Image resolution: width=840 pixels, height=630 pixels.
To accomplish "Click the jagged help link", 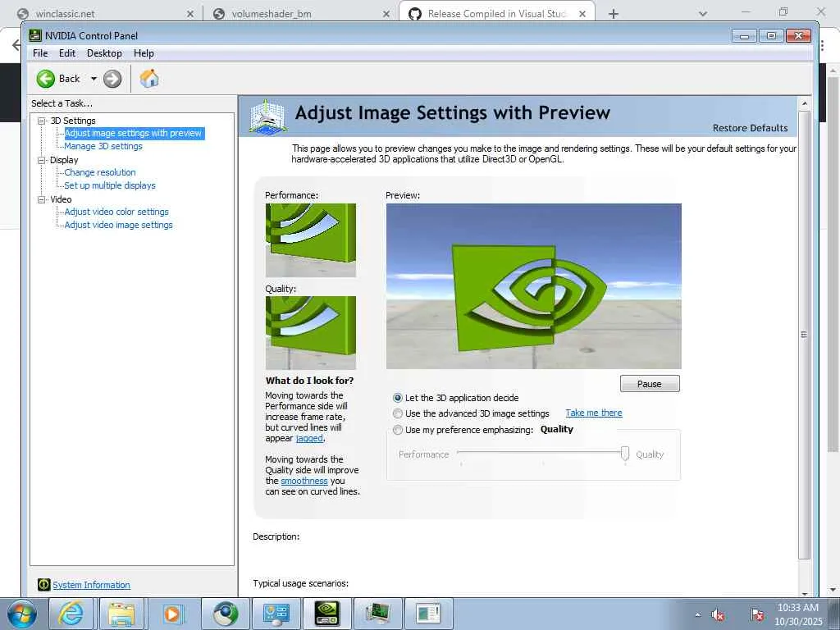I will 309,438.
